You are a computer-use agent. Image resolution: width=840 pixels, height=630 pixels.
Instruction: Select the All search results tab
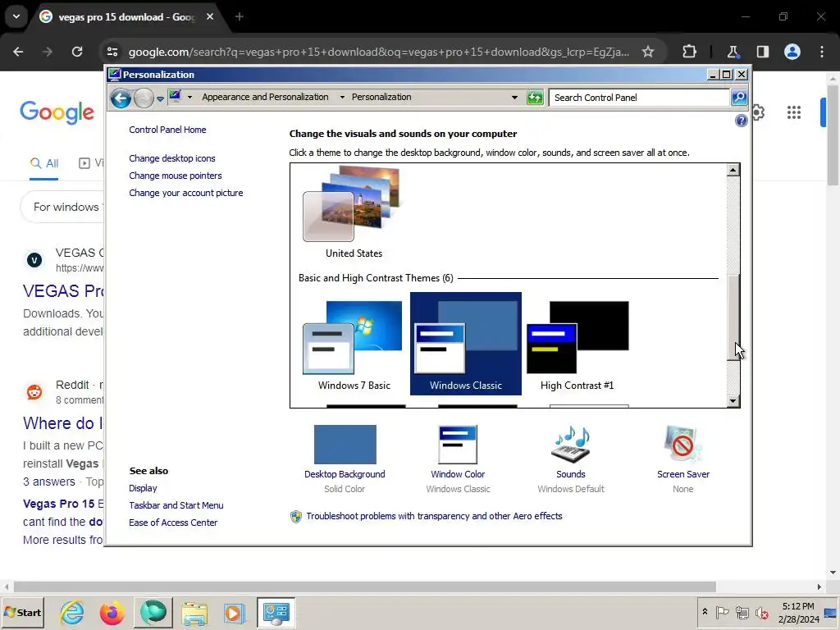point(44,163)
